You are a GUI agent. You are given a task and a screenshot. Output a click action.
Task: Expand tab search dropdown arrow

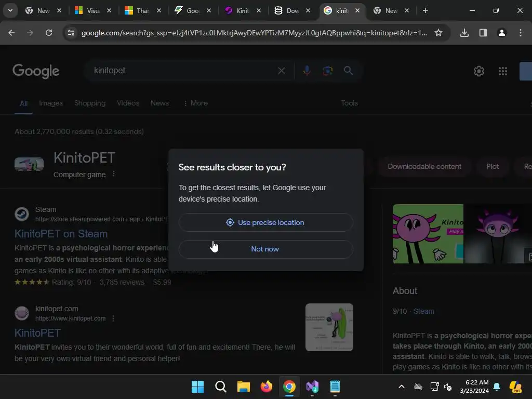[x=10, y=10]
